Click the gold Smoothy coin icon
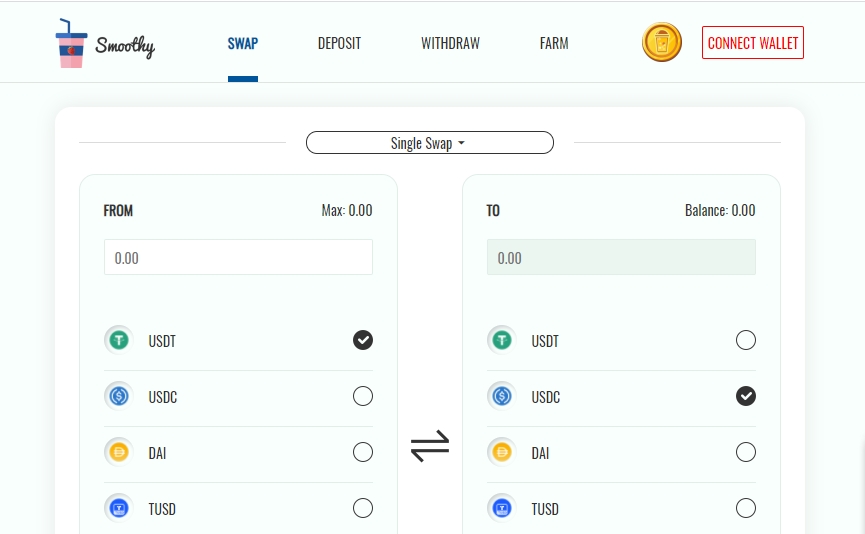The height and width of the screenshot is (534, 865). click(x=661, y=42)
